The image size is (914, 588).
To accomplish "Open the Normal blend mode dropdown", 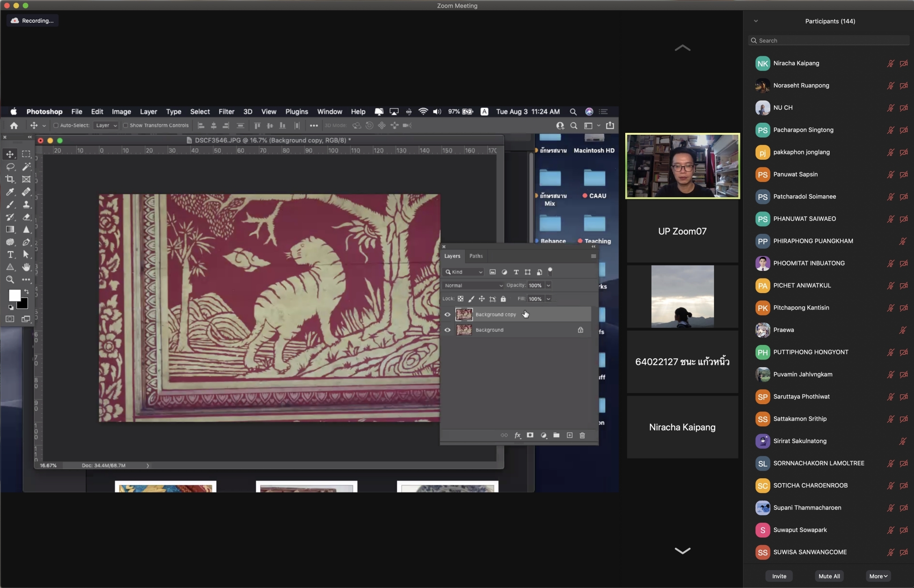I will (x=474, y=285).
